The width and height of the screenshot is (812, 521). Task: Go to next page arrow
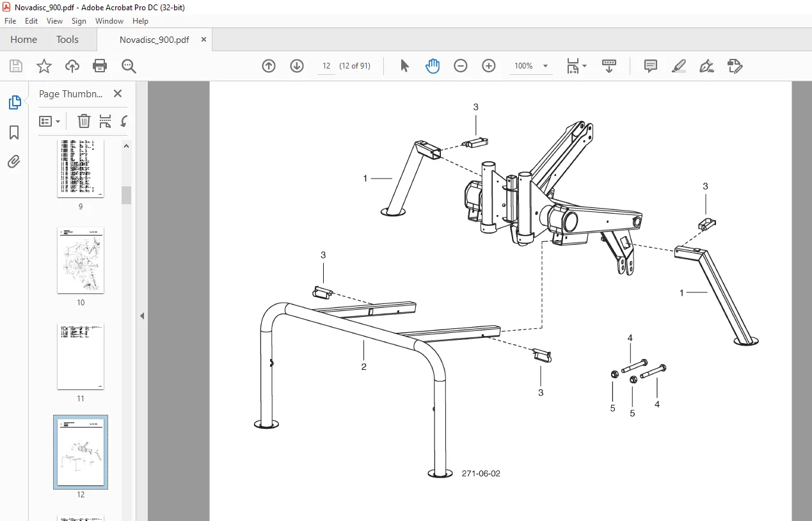(x=297, y=66)
